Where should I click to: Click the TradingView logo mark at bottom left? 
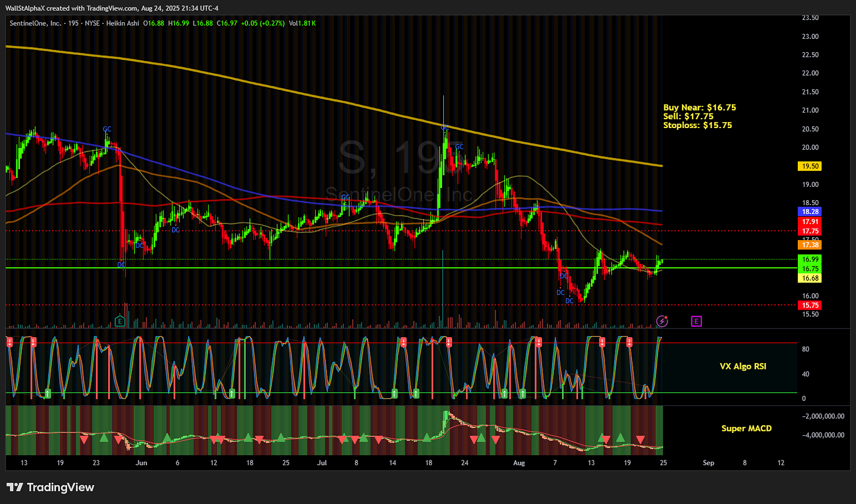point(15,488)
